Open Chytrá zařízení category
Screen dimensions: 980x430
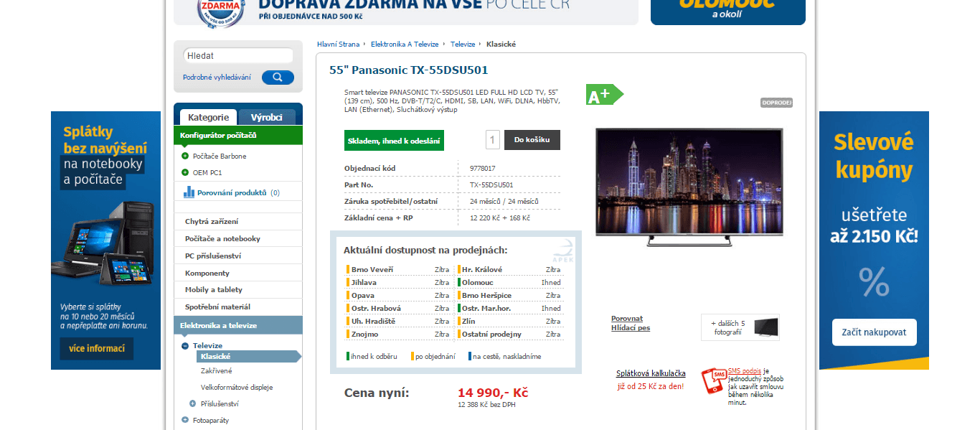click(238, 221)
